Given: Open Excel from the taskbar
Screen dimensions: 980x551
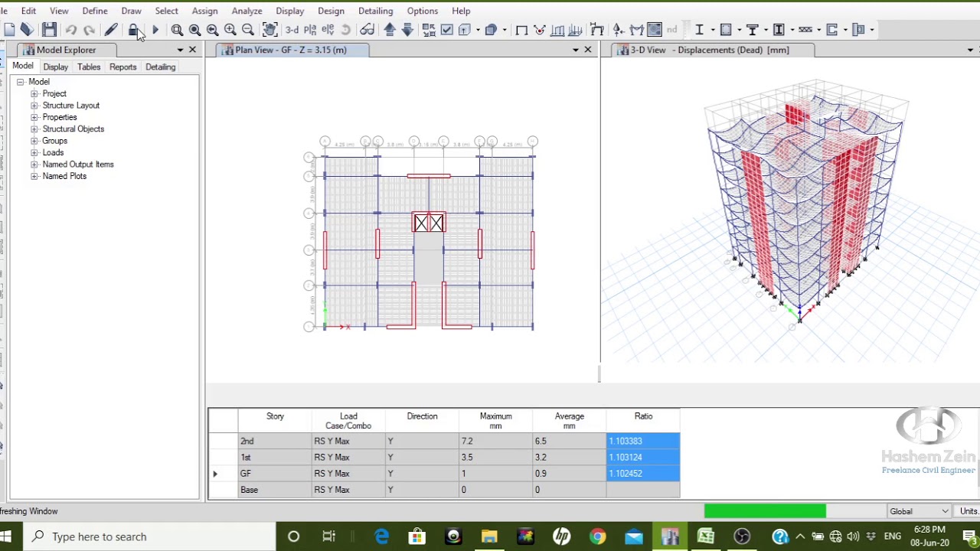Looking at the screenshot, I should 706,536.
